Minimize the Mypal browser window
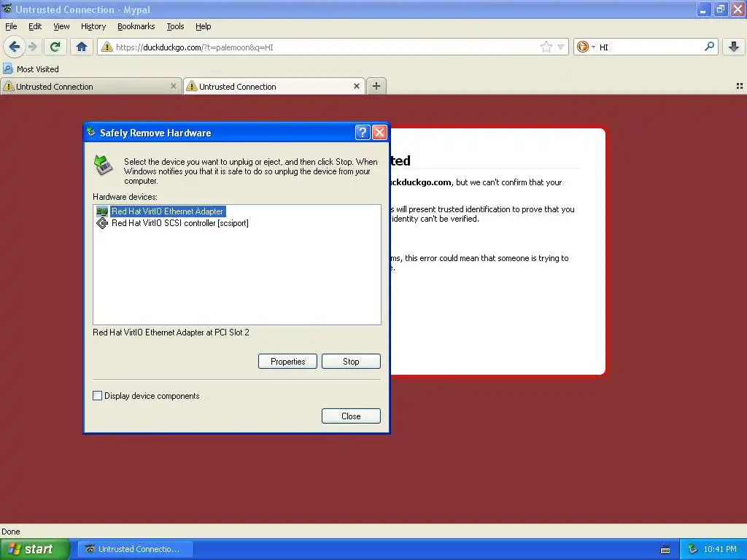Viewport: 747px width, 560px height. coord(704,9)
